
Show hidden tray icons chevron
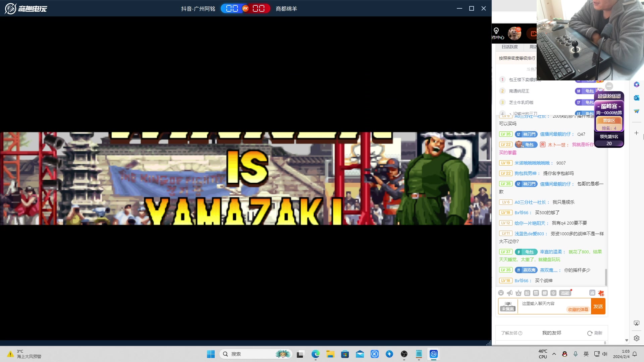point(554,354)
